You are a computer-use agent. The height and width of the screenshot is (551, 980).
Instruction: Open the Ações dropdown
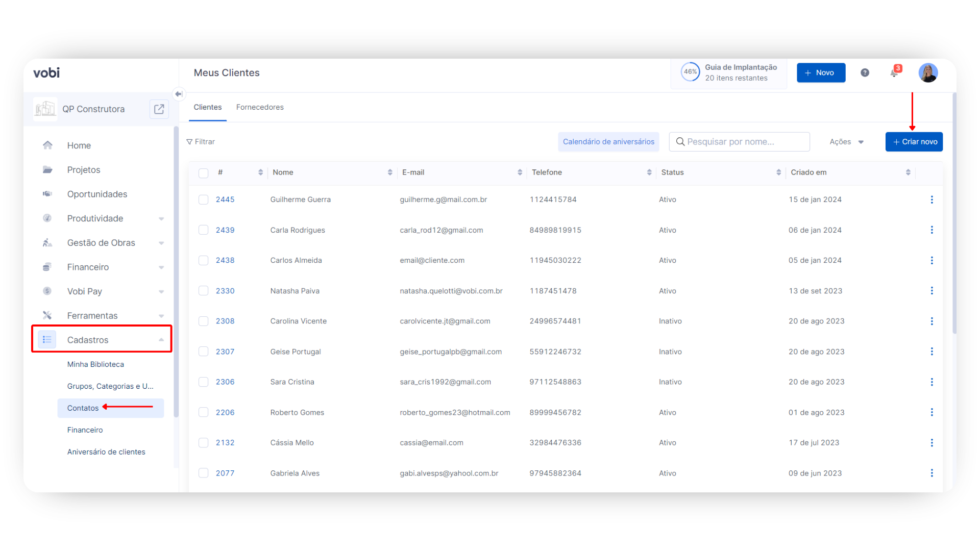point(846,142)
